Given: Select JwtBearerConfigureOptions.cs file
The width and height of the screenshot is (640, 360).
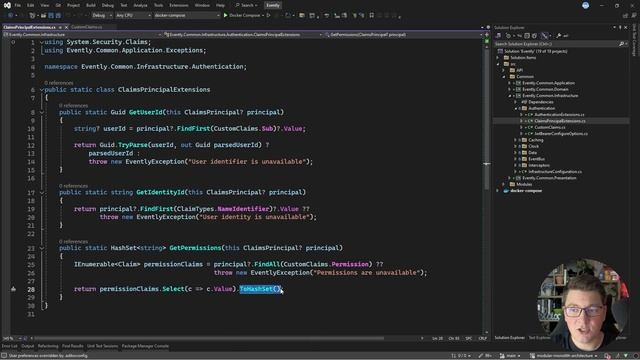Looking at the screenshot, I should (561, 134).
